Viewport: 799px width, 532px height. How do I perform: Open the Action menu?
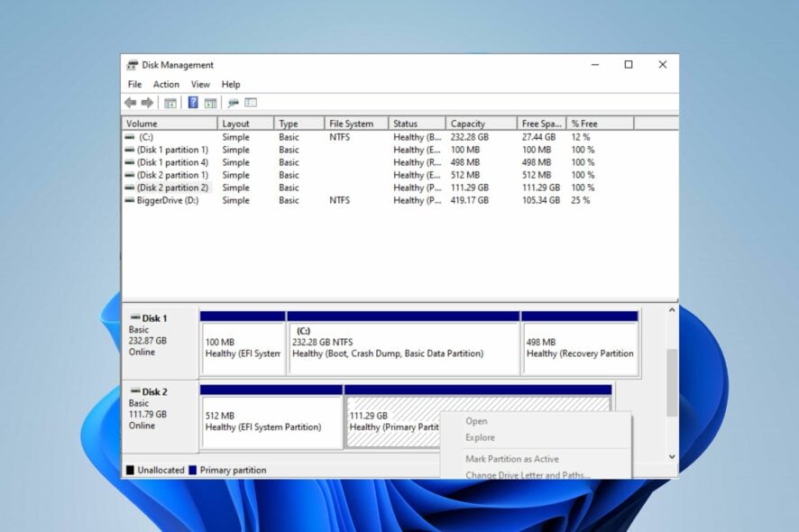[166, 84]
